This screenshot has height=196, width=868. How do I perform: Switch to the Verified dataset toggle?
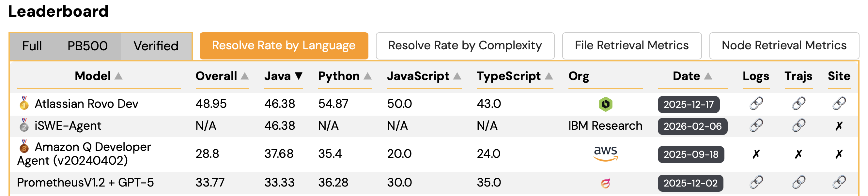click(156, 46)
